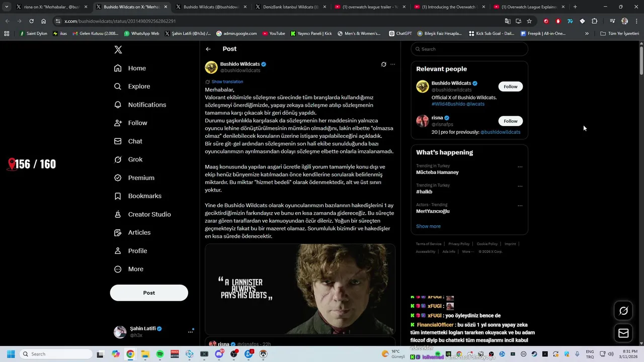Viewport: 644px width, 362px height.
Task: Switch to the DenizBank İstanbul Wildcats tab
Action: coord(291,7)
